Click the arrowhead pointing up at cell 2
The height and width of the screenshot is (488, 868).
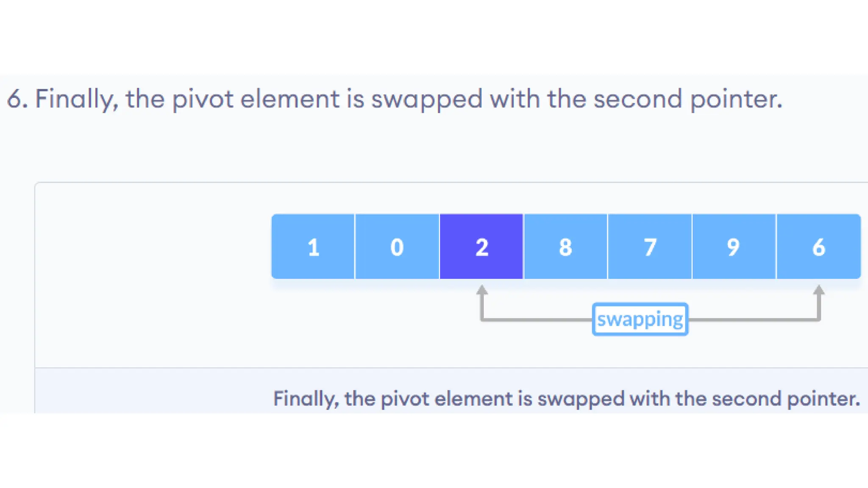click(x=482, y=290)
